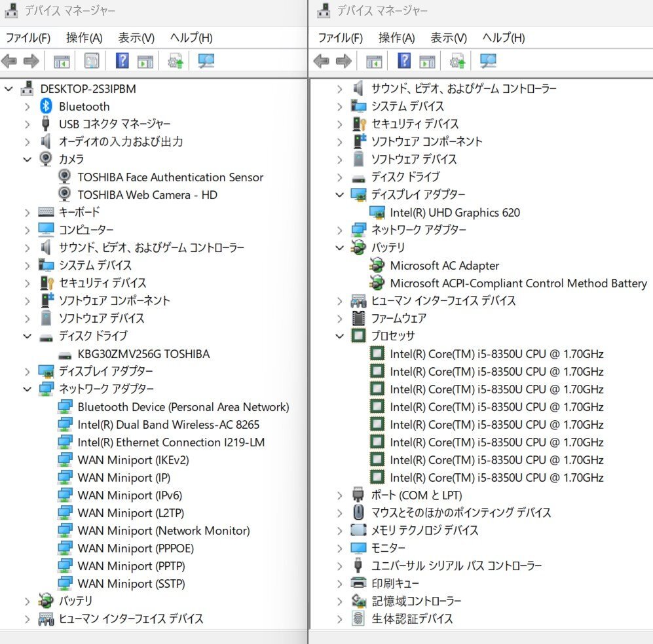Open 表示(V) menu in left window
This screenshot has width=653, height=644.
point(137,38)
